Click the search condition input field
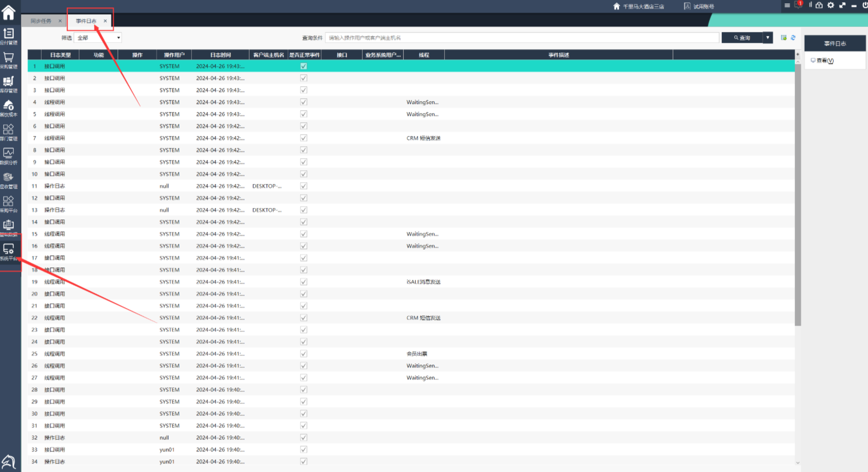 coord(521,38)
